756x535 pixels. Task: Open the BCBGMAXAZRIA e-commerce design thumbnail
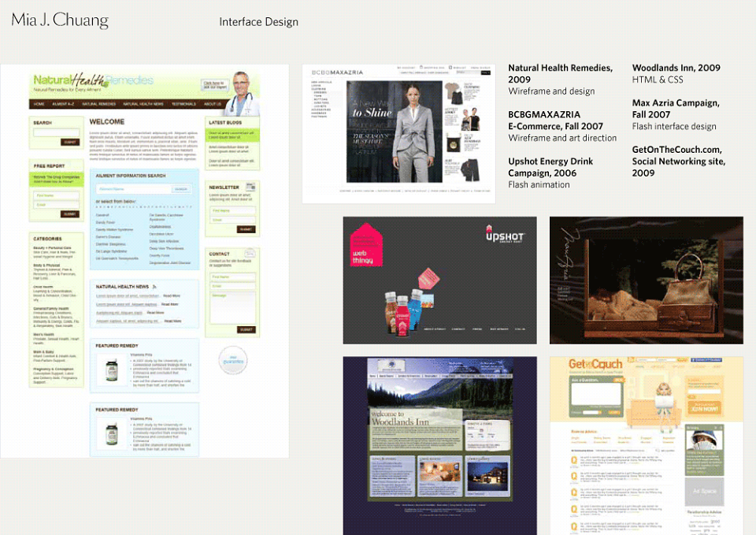click(x=398, y=134)
